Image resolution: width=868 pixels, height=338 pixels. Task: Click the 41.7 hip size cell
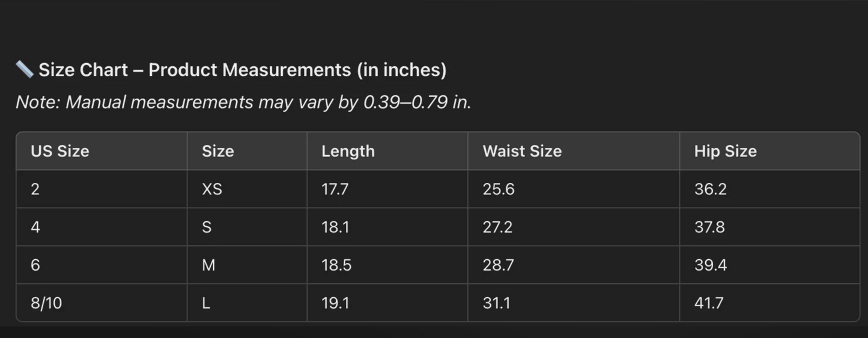pos(709,303)
